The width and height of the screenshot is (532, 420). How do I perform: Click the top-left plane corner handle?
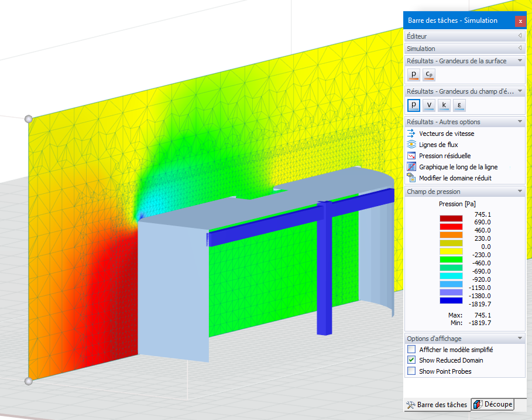click(x=29, y=119)
